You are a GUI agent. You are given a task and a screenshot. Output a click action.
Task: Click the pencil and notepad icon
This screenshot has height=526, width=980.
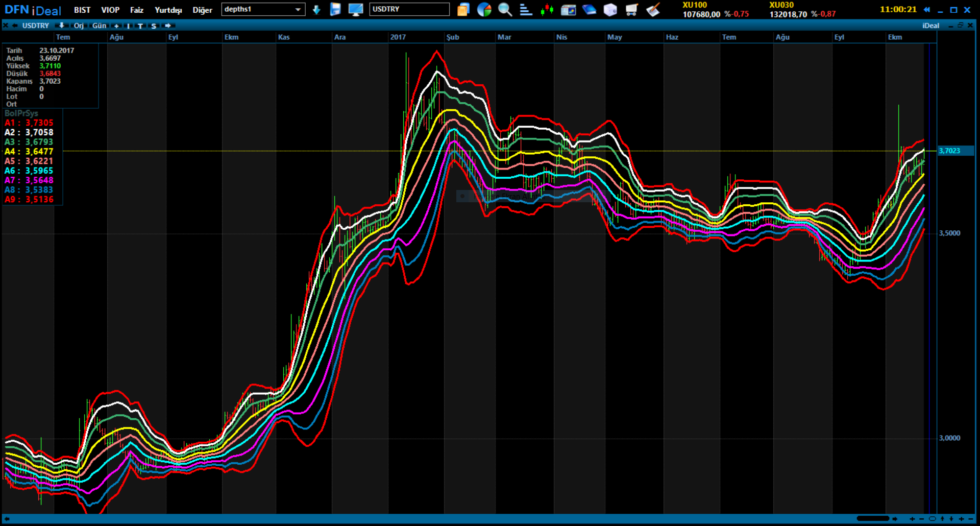pos(653,9)
